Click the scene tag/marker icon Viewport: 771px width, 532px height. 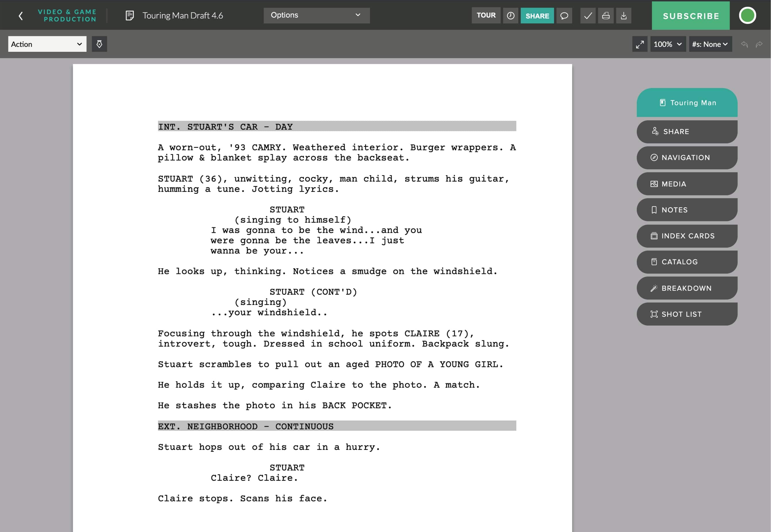coord(99,44)
